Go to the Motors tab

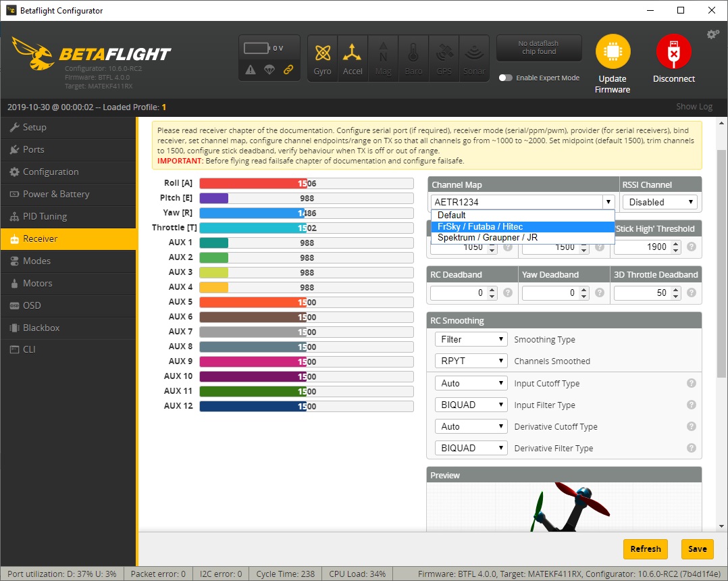click(x=68, y=283)
